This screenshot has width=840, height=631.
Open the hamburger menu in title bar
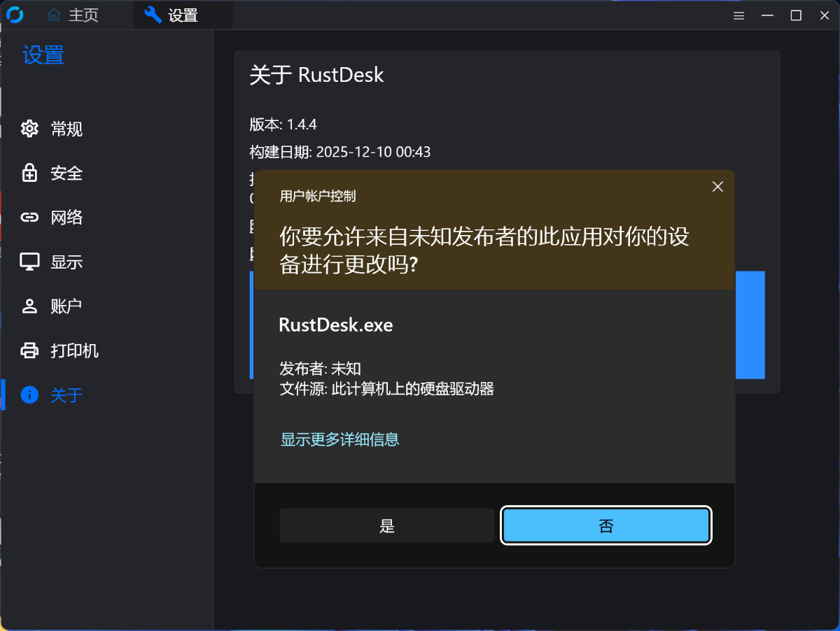738,15
